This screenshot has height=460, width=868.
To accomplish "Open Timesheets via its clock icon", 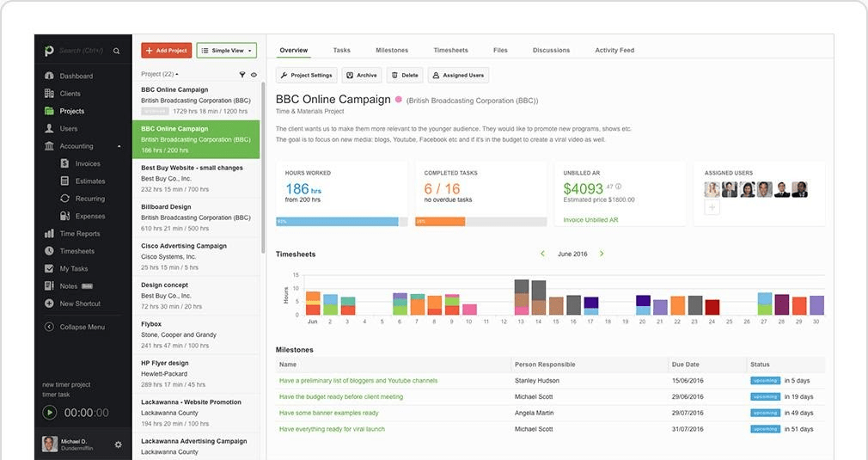I will [49, 251].
